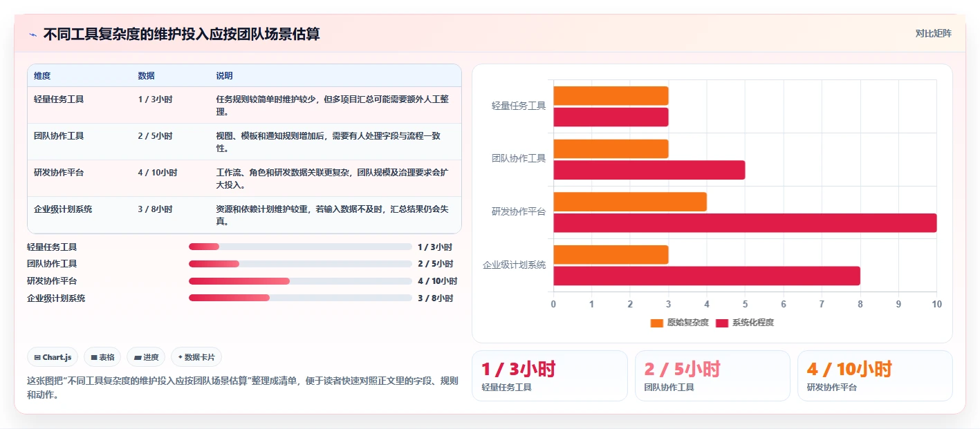Click the 数据 column header
Viewport: 980px width, 429px height.
click(147, 75)
